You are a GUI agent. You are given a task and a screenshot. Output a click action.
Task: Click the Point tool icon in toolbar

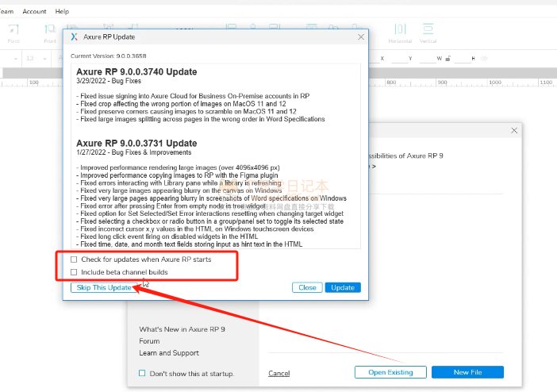pyautogui.click(x=13, y=29)
